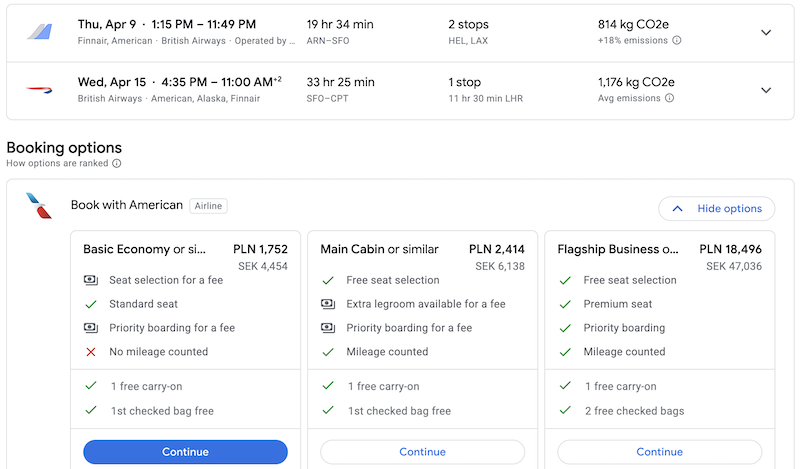800x469 pixels.
Task: Select the PLN 2,414 price
Action: coord(497,249)
